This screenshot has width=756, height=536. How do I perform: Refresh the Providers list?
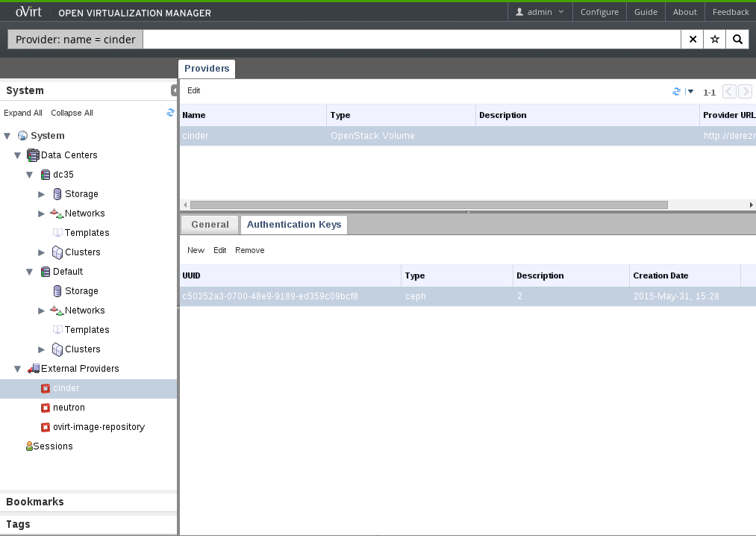(676, 92)
